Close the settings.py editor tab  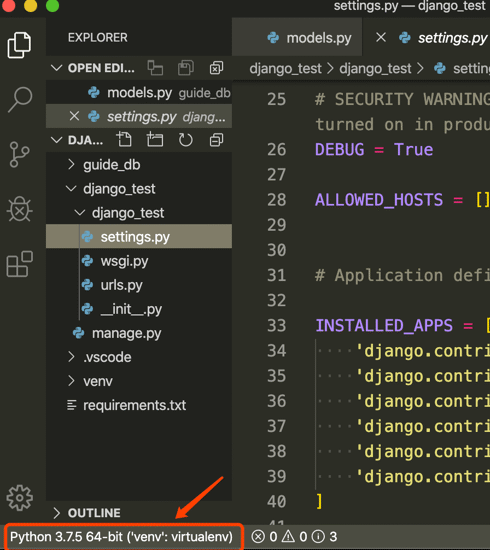(381, 37)
